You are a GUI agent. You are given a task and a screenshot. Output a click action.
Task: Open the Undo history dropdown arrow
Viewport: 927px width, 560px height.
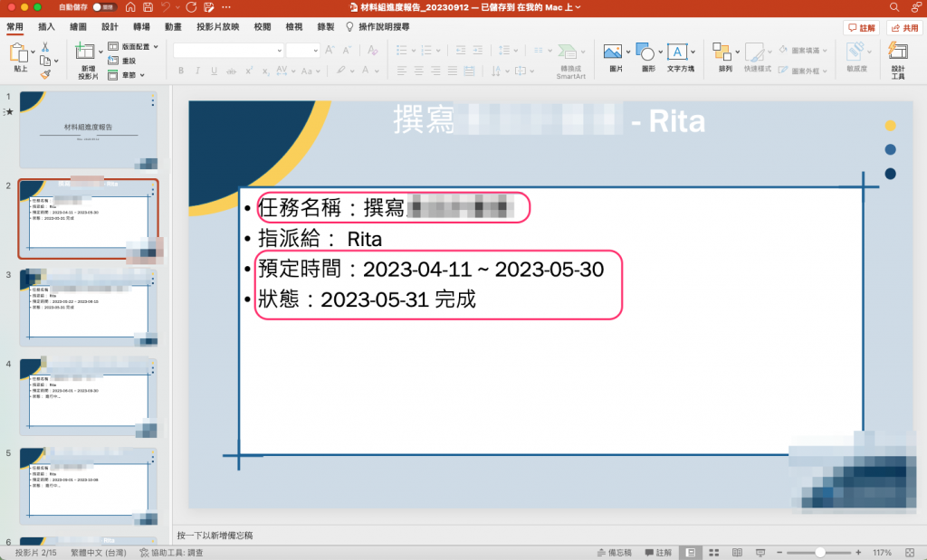177,7
